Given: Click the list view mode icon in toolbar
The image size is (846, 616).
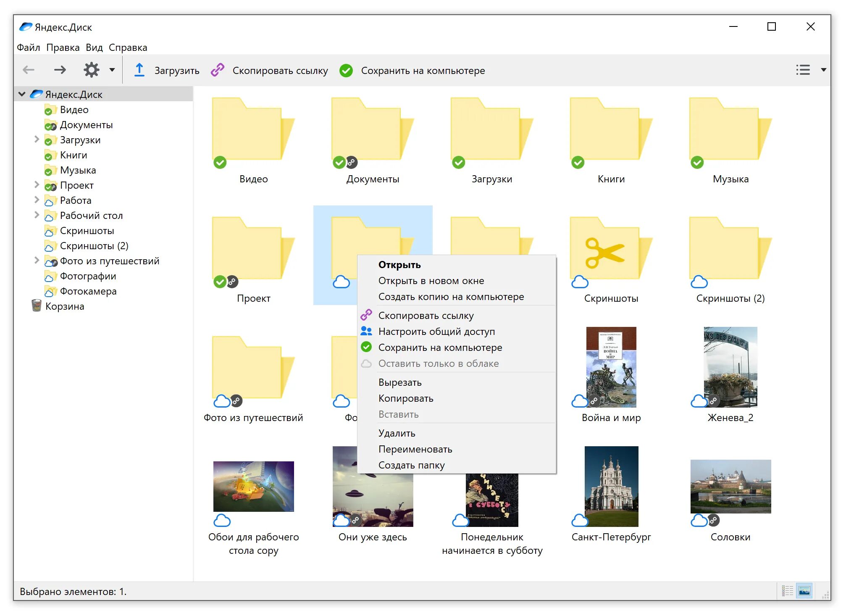Looking at the screenshot, I should click(x=803, y=70).
